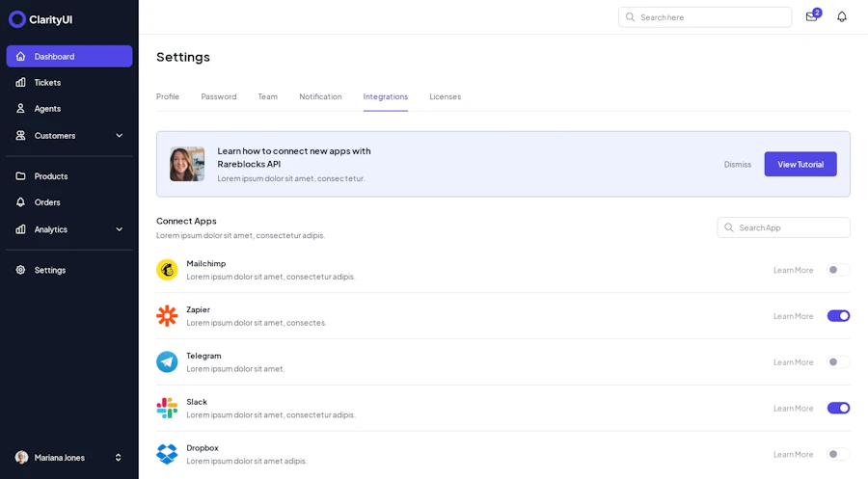Click the Slack logo icon
This screenshot has width=868, height=479.
pyautogui.click(x=167, y=409)
